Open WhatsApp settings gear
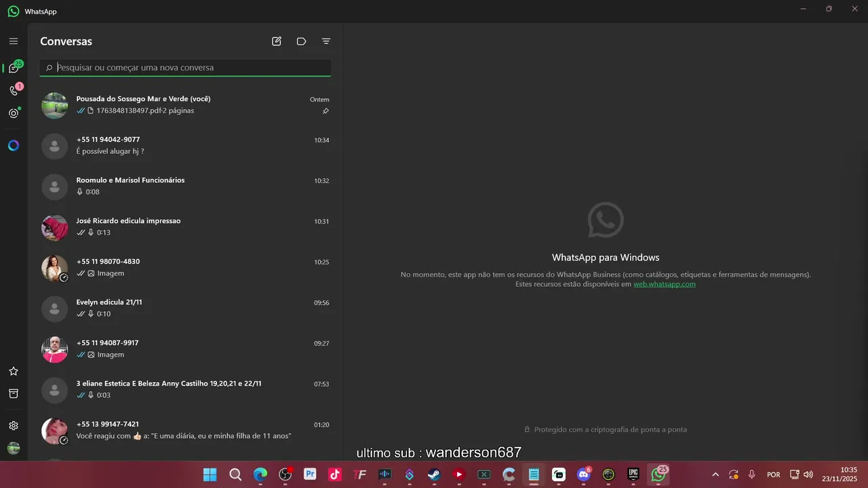Screen dimensions: 868x488 pos(14,426)
